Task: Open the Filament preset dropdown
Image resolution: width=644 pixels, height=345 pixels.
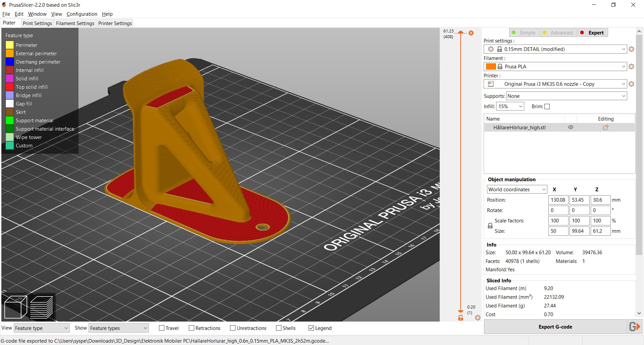Action: tap(555, 67)
